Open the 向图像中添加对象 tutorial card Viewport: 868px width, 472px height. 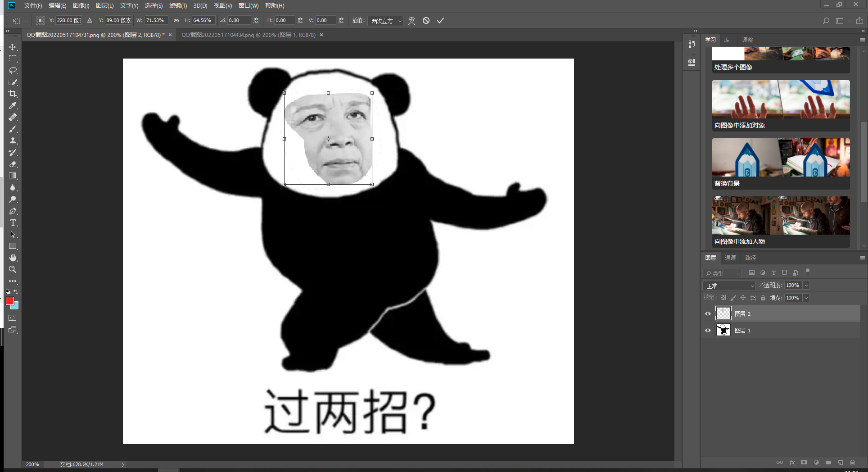[x=781, y=105]
